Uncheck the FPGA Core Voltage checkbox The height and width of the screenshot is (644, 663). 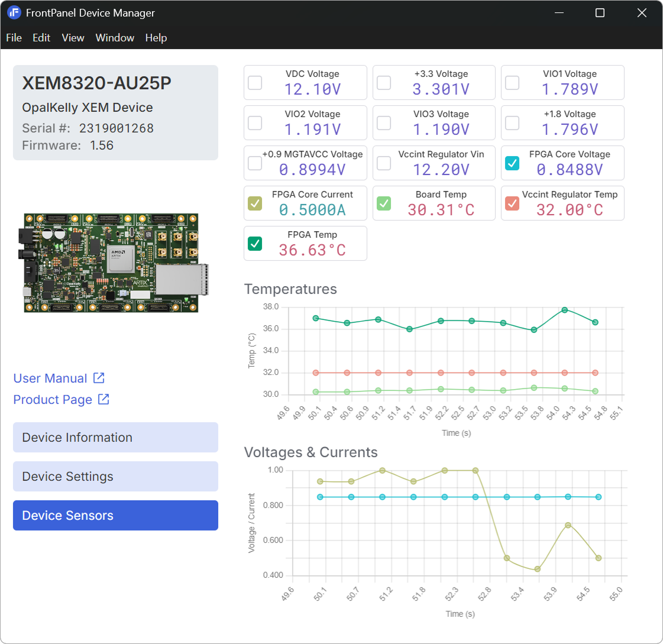coord(512,163)
